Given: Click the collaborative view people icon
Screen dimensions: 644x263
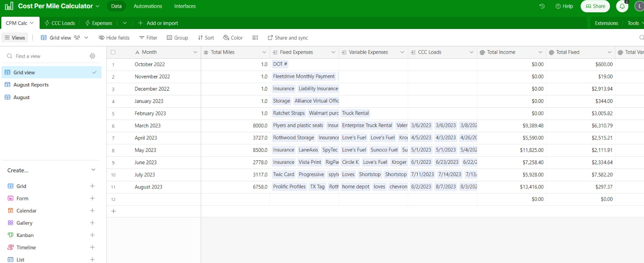Looking at the screenshot, I should coord(77,37).
